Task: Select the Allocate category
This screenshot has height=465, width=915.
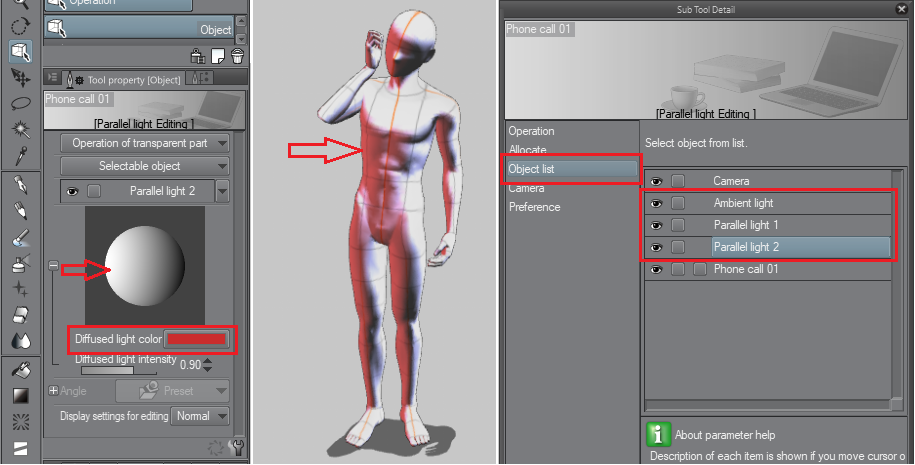Action: 528,150
